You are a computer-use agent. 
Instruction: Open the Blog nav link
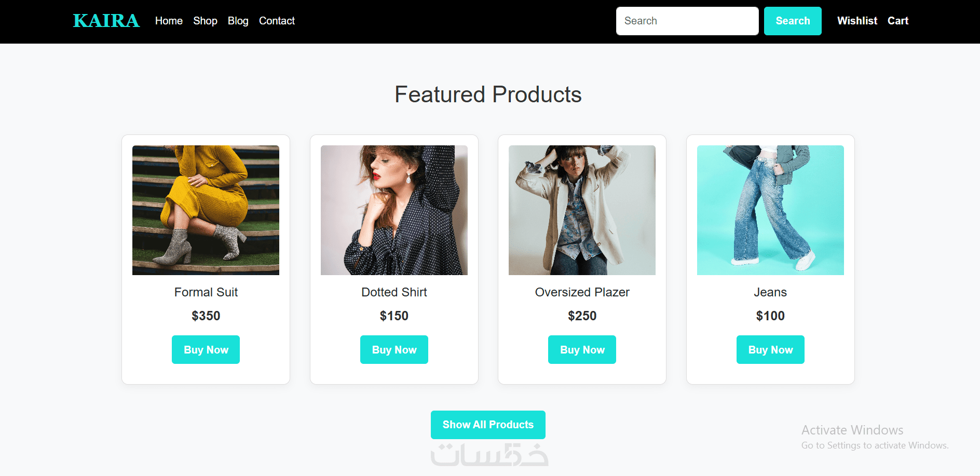(x=238, y=21)
